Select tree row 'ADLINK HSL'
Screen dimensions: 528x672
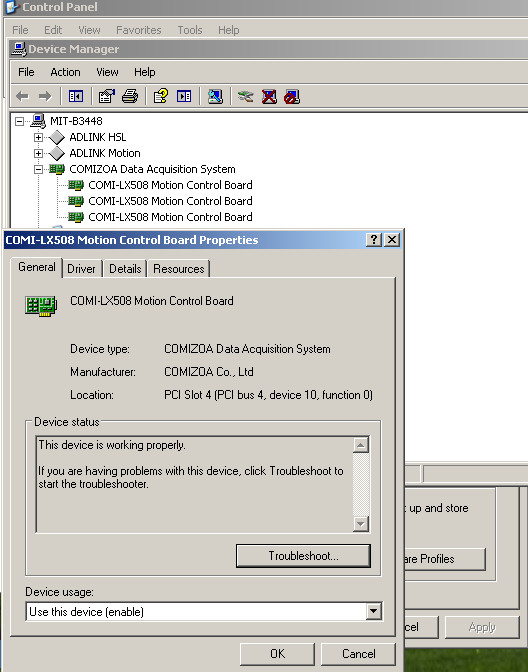(98, 137)
